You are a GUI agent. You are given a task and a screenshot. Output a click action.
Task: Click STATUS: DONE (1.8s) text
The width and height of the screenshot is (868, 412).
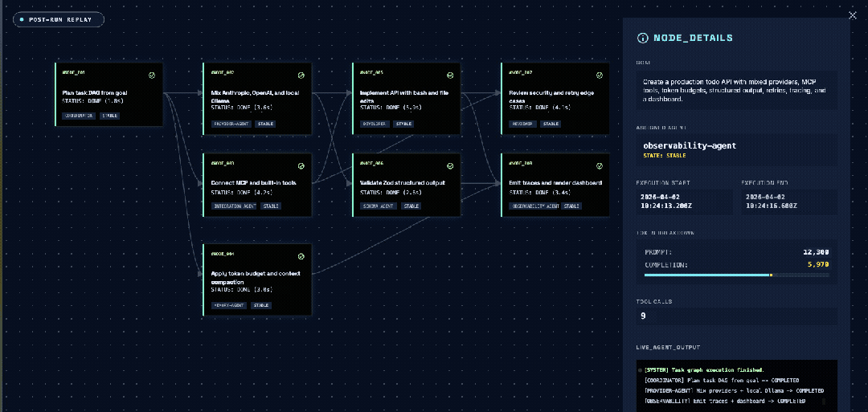point(92,101)
